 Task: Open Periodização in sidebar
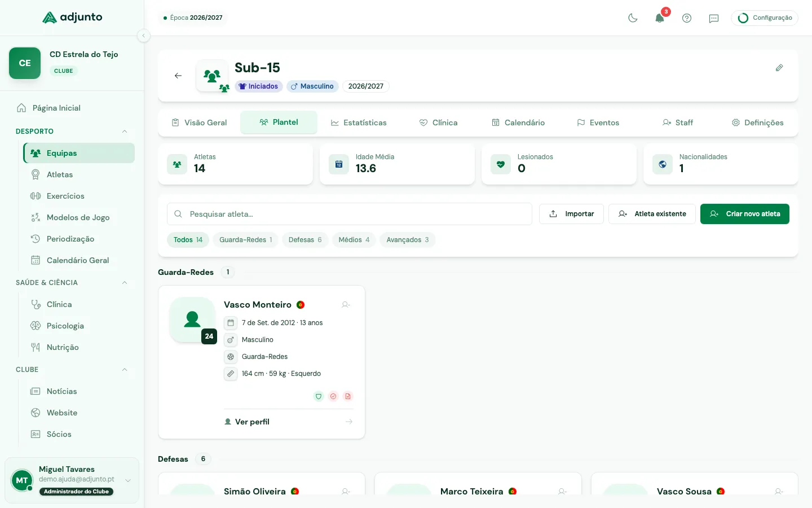79,239
